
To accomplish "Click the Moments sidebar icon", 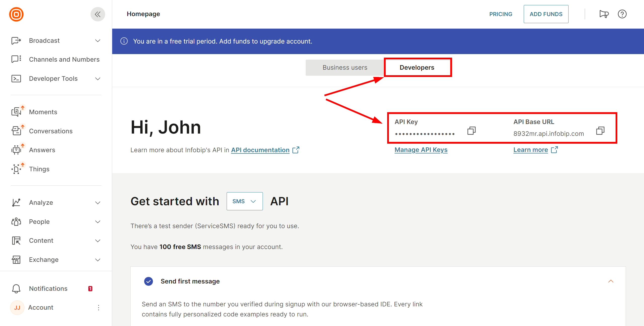I will [x=16, y=112].
